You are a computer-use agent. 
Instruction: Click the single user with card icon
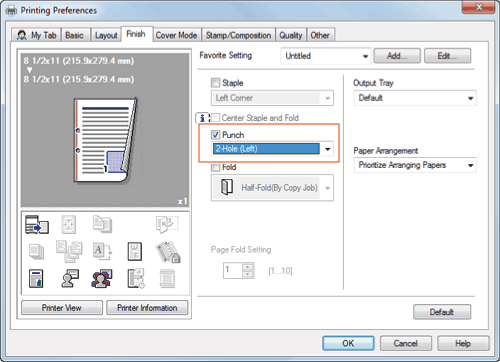coord(70,279)
